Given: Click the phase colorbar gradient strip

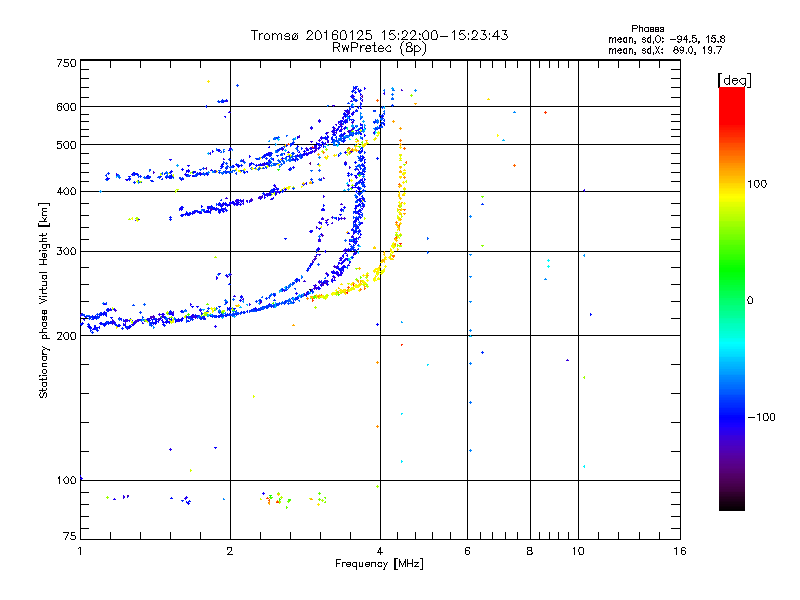Looking at the screenshot, I should click(x=732, y=298).
